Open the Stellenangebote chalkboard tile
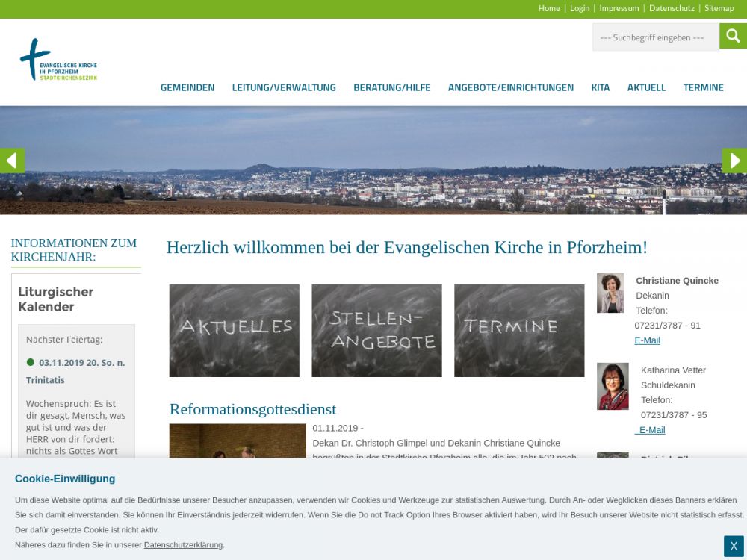The width and height of the screenshot is (747, 560). click(376, 330)
